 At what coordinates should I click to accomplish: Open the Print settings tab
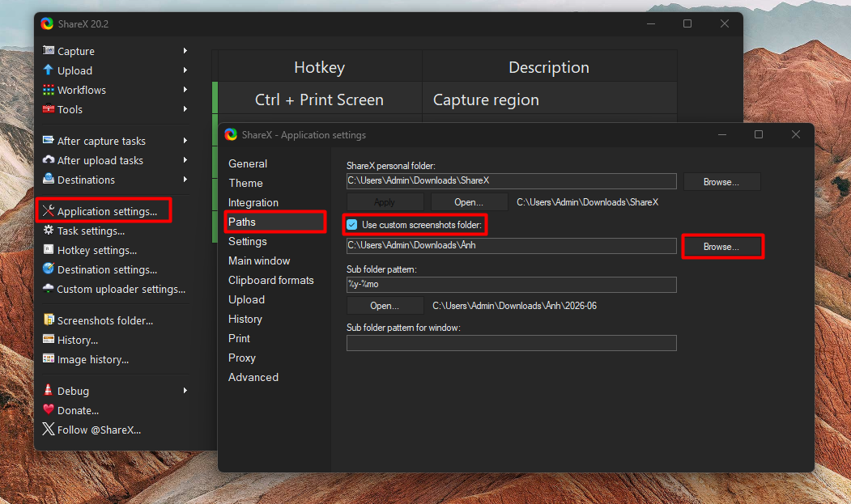click(239, 338)
